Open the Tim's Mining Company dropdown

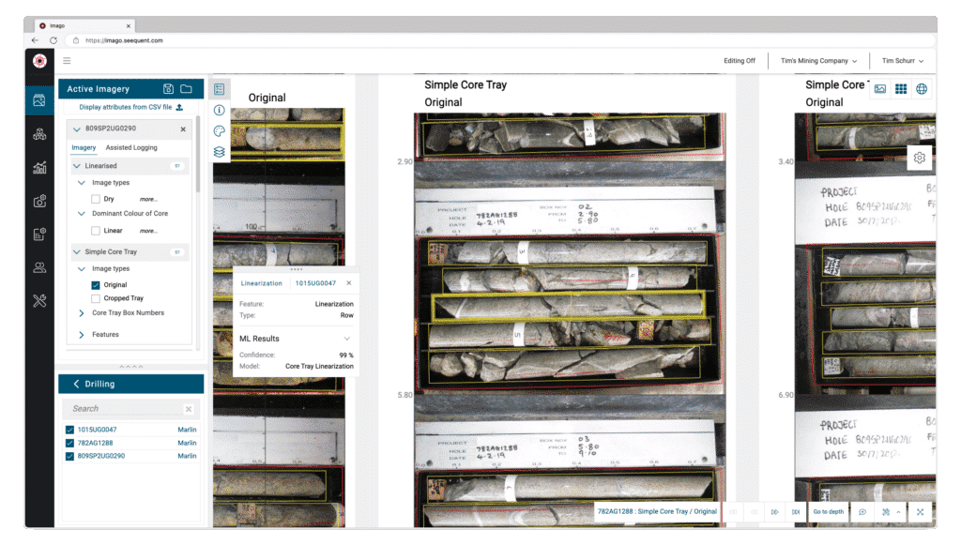[816, 60]
